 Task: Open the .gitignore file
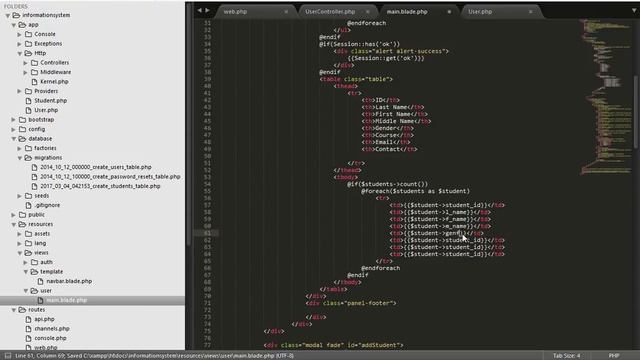[x=47, y=205]
